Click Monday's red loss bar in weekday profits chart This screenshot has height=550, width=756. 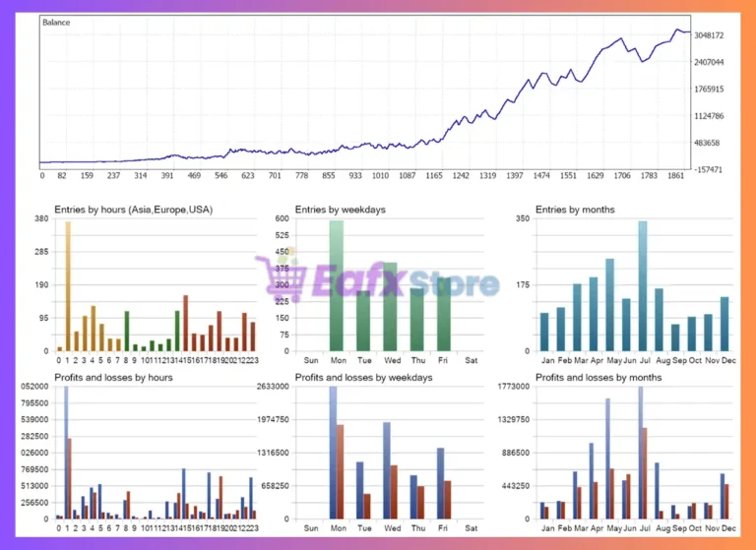[x=340, y=472]
